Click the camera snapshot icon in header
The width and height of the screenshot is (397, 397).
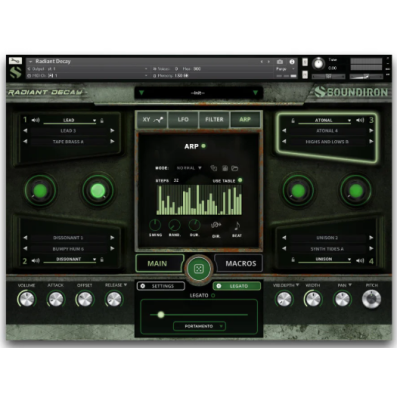280,62
